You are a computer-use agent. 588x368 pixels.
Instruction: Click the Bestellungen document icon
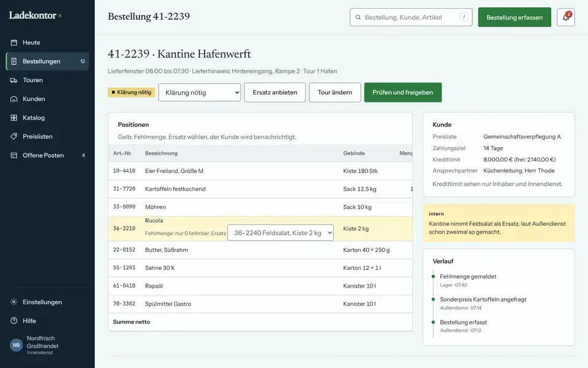(14, 61)
